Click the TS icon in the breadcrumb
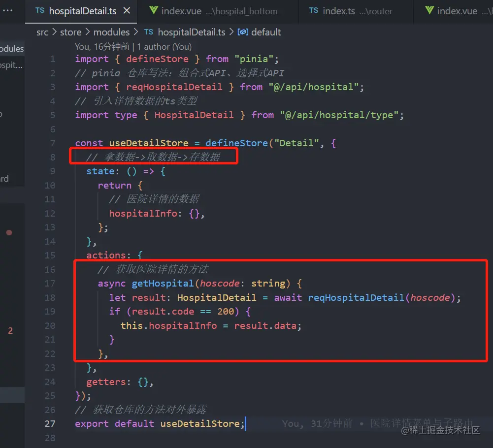 coord(149,32)
